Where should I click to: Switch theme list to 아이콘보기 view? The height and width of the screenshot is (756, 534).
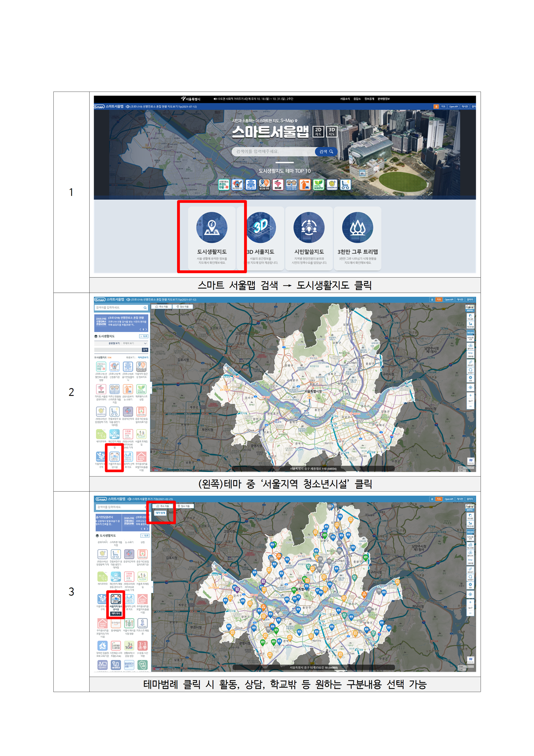pos(143,357)
